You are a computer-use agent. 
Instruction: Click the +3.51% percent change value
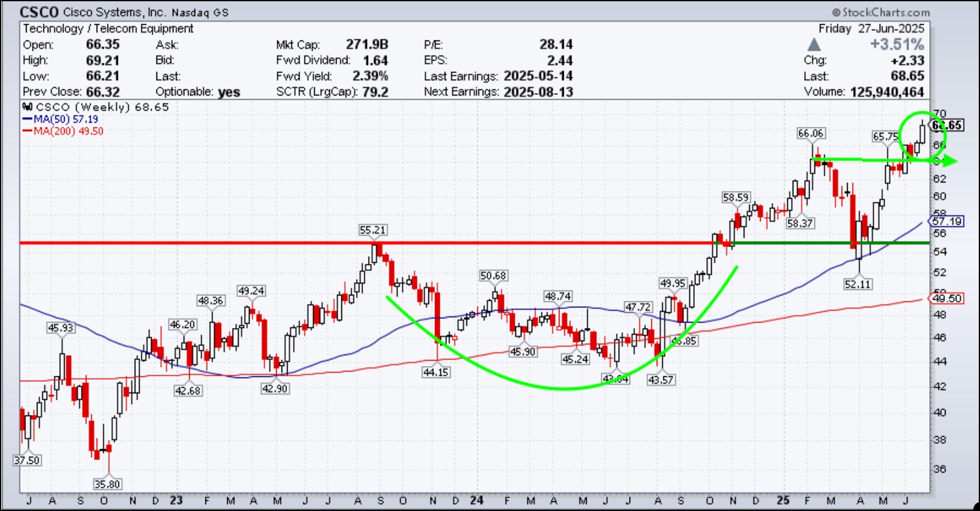[x=897, y=44]
